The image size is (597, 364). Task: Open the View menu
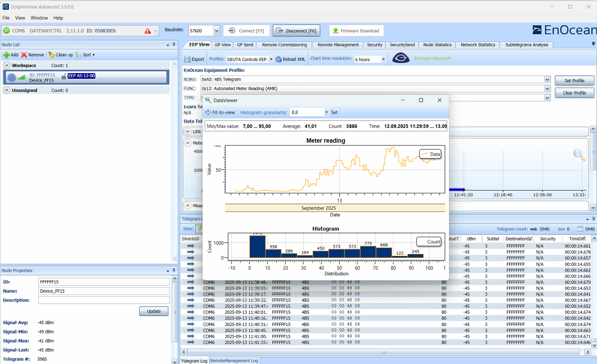20,18
